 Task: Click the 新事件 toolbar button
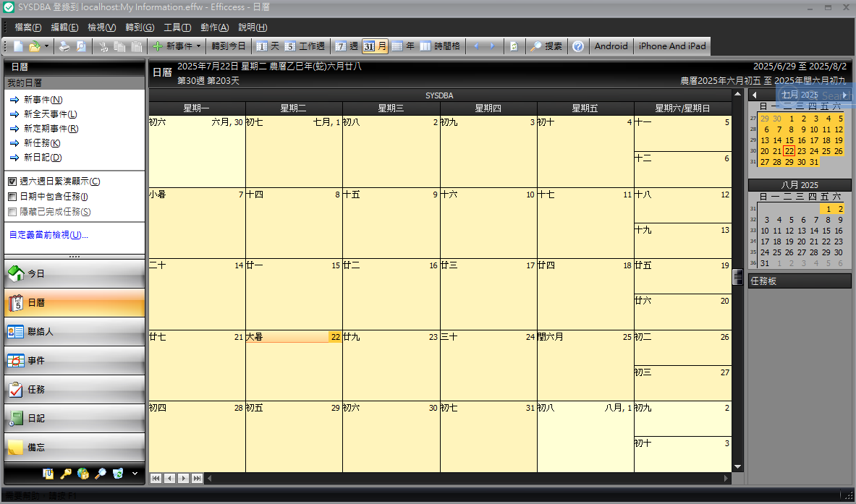point(172,46)
